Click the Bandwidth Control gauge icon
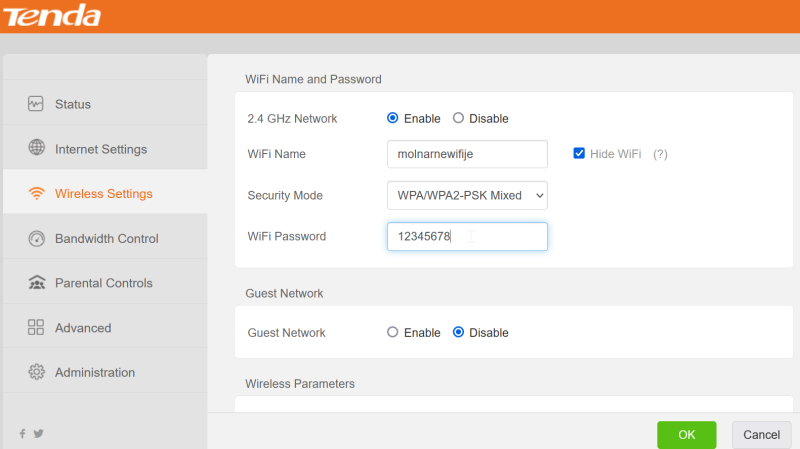 coord(36,238)
